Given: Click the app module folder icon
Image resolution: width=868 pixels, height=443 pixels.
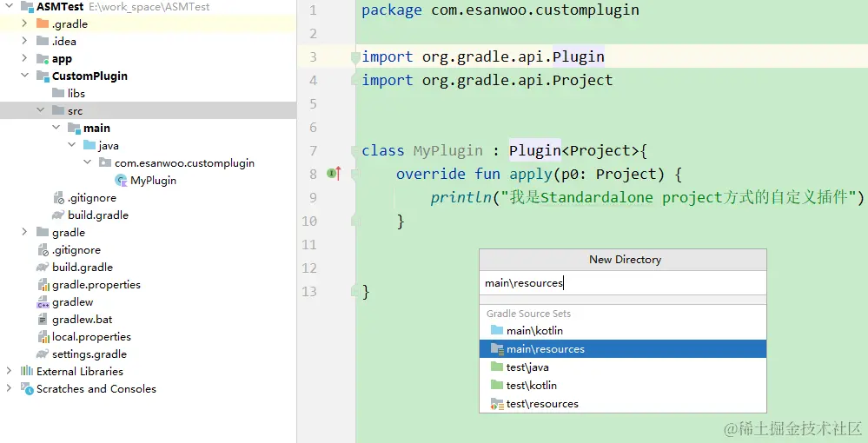Looking at the screenshot, I should pyautogui.click(x=43, y=59).
